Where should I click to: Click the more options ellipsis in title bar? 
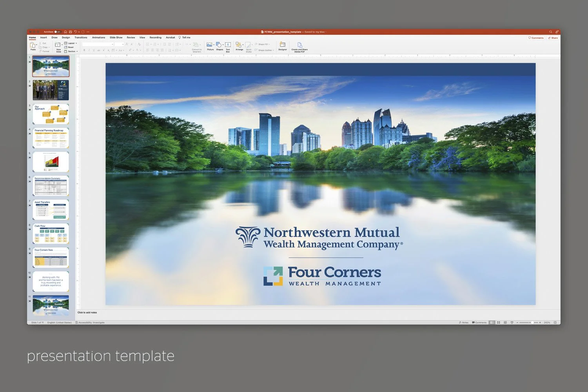pyautogui.click(x=88, y=32)
